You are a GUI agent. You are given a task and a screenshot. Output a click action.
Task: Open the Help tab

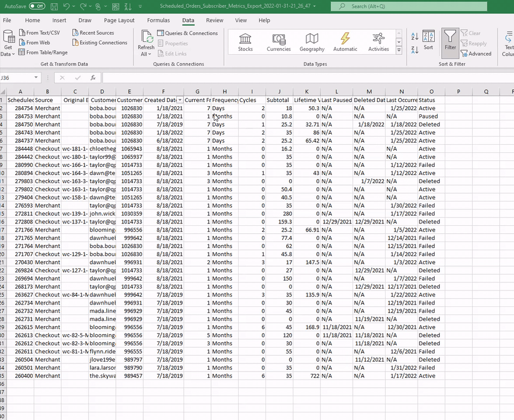tap(264, 20)
